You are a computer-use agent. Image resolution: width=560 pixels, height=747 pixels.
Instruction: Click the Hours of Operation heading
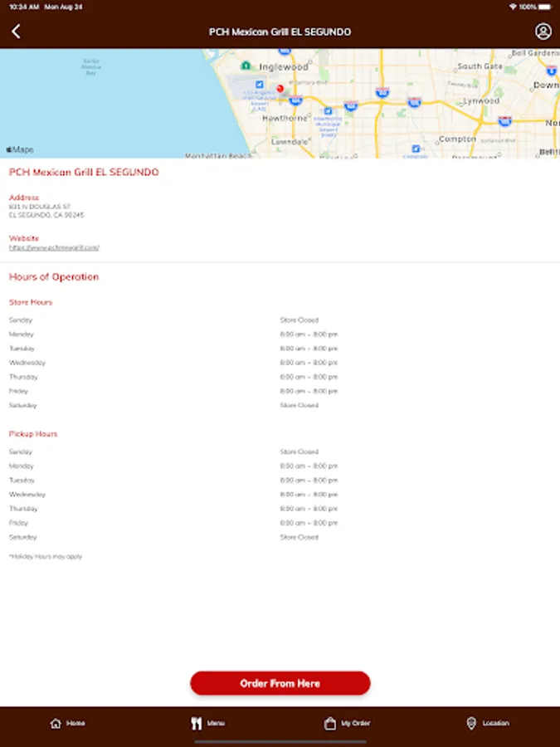coord(54,277)
